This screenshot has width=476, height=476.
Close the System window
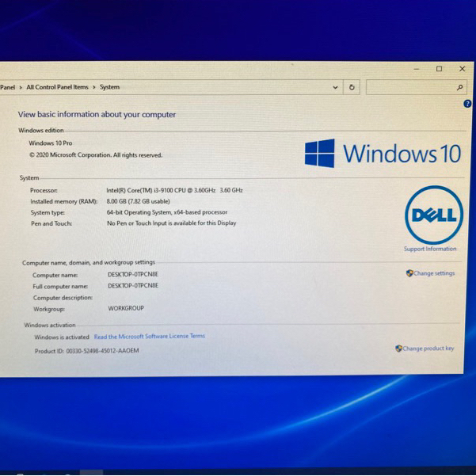[x=462, y=70]
